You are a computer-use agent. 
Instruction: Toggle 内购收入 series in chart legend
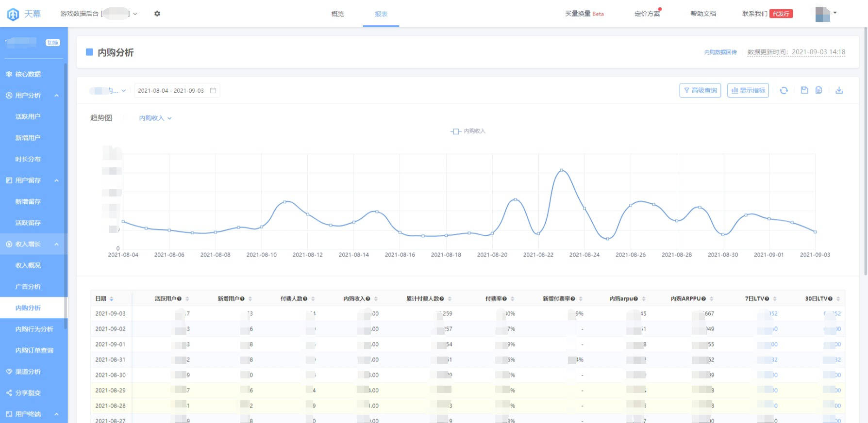pyautogui.click(x=468, y=131)
